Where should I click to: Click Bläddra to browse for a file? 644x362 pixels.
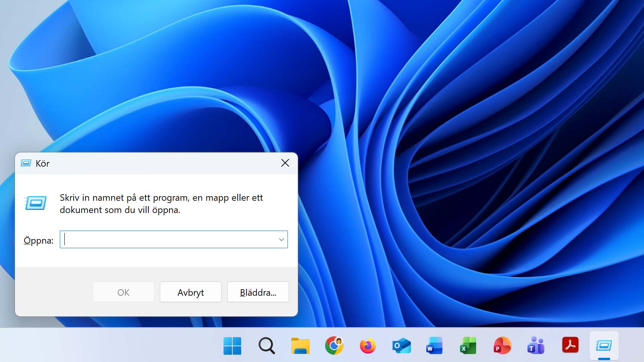(x=258, y=292)
